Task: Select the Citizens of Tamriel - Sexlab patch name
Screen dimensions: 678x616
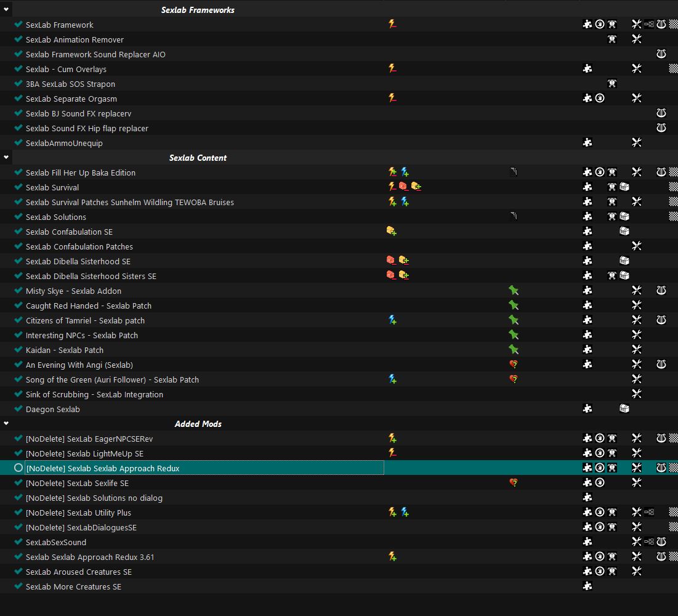Action: point(85,320)
